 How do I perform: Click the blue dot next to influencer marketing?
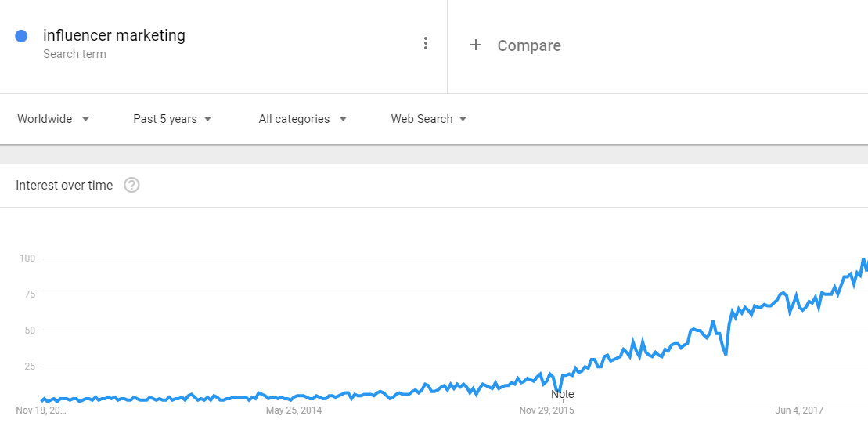tap(22, 36)
